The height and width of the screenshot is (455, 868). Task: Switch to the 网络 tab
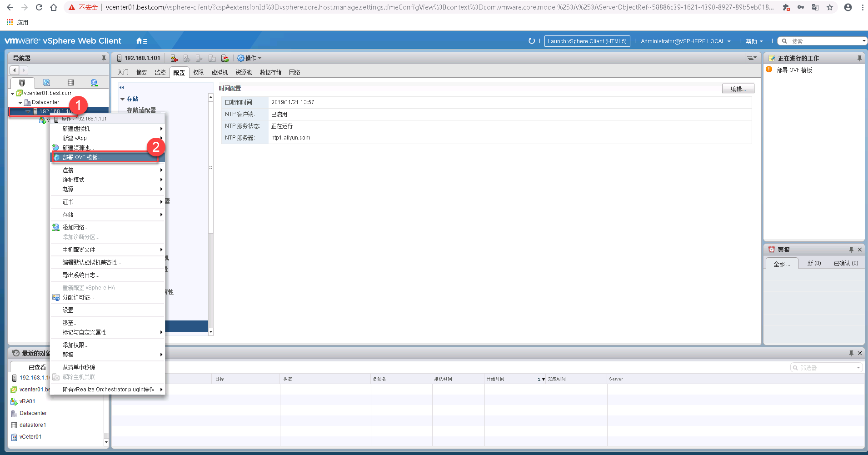tap(294, 72)
